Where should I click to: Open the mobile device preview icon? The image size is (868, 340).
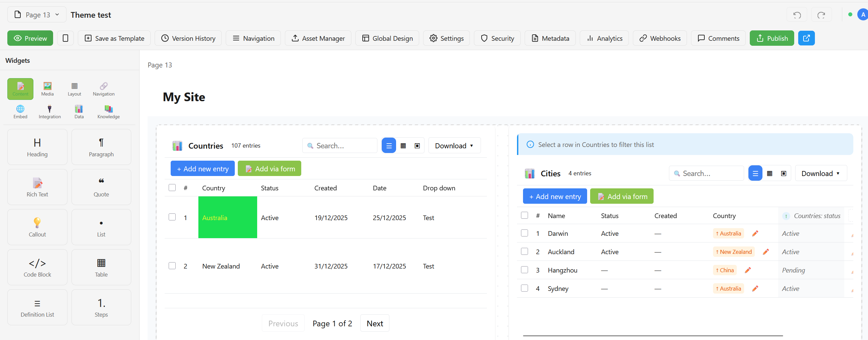pyautogui.click(x=65, y=38)
